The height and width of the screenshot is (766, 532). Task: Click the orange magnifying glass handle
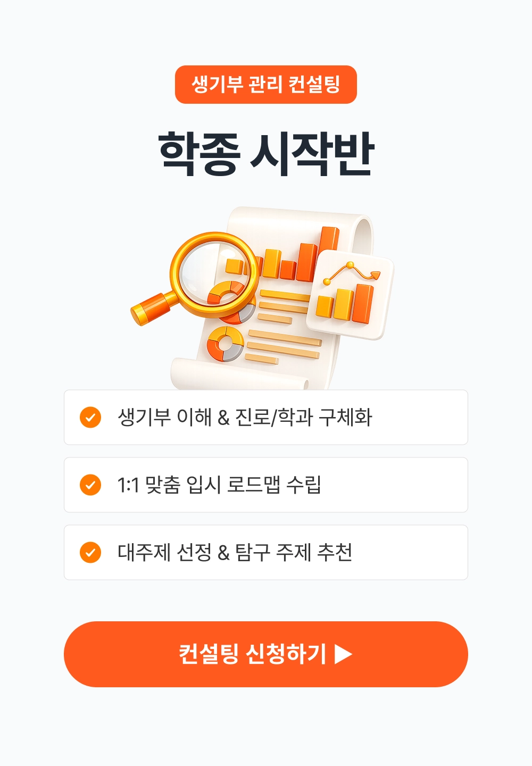[151, 308]
